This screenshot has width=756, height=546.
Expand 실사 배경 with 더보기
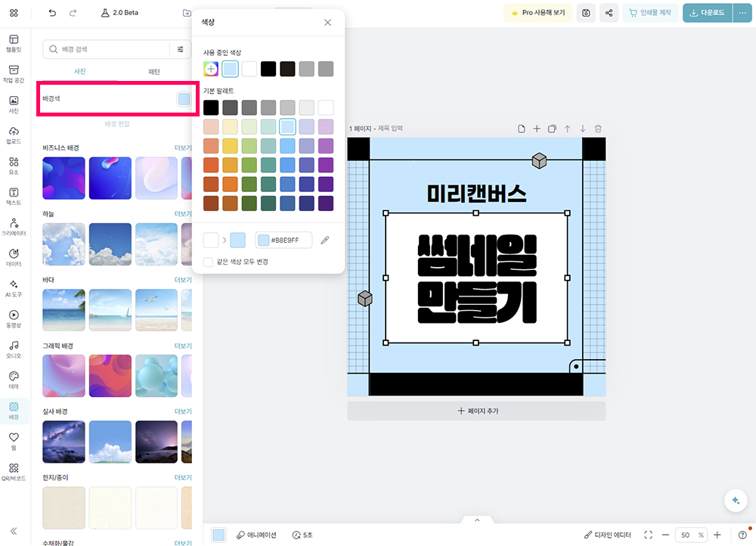(x=183, y=411)
